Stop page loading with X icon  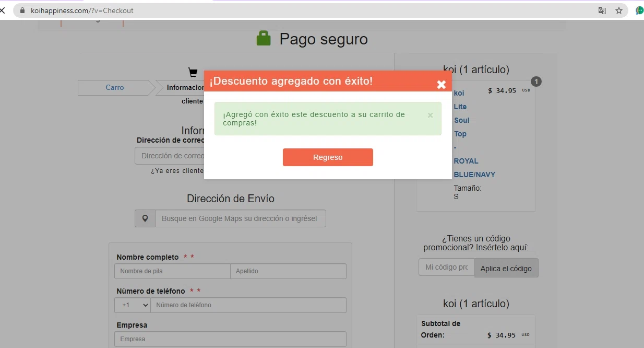2,10
